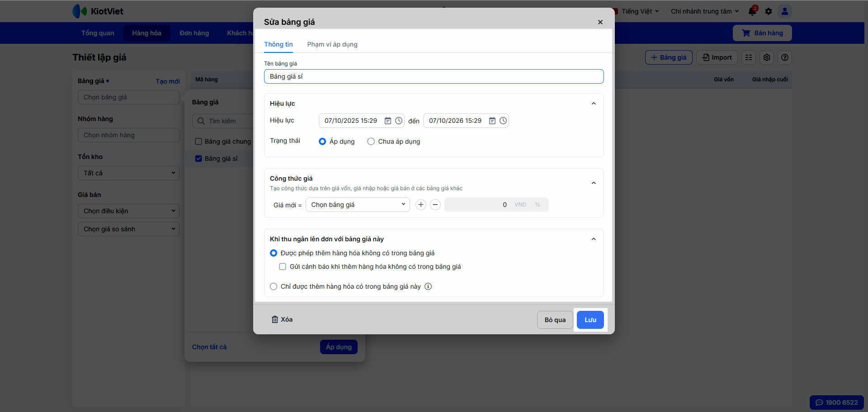Click the Chọn nhóm hàng filter field
This screenshot has height=412, width=868.
coord(129,135)
